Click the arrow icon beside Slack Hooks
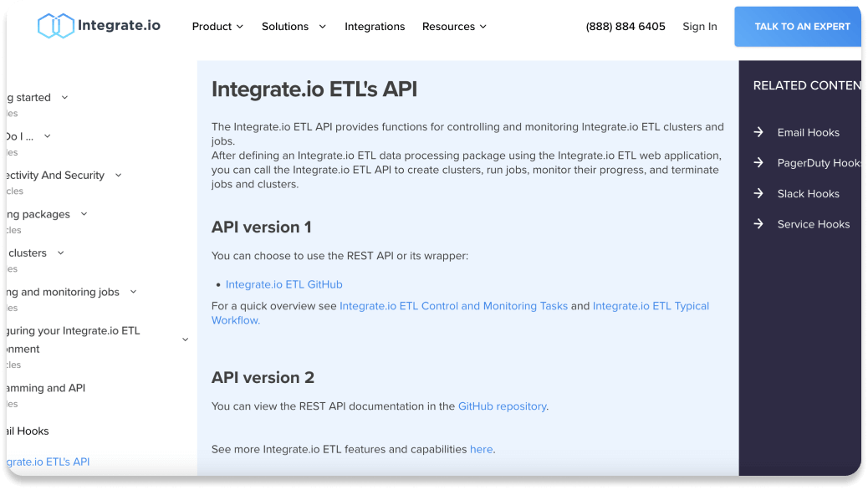This screenshot has height=490, width=868. [758, 193]
